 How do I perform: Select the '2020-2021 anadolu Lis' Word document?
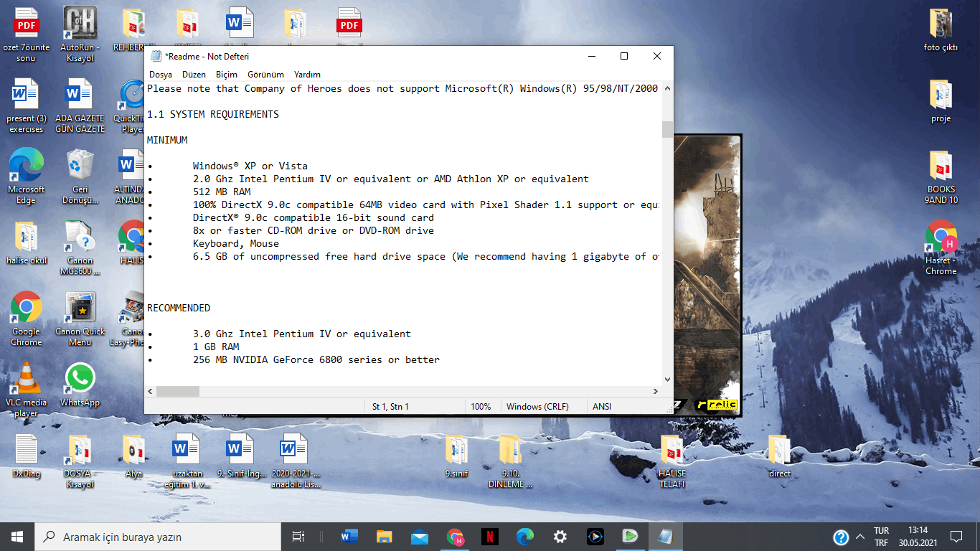coord(295,461)
